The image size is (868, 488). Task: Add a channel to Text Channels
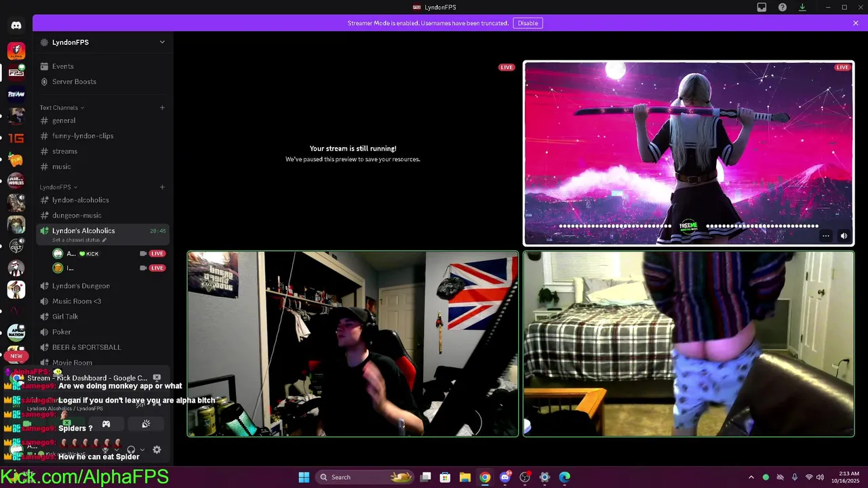coord(162,108)
